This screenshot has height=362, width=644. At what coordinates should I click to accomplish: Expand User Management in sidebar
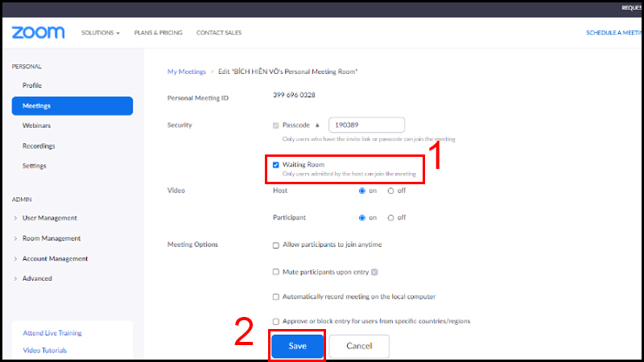49,218
